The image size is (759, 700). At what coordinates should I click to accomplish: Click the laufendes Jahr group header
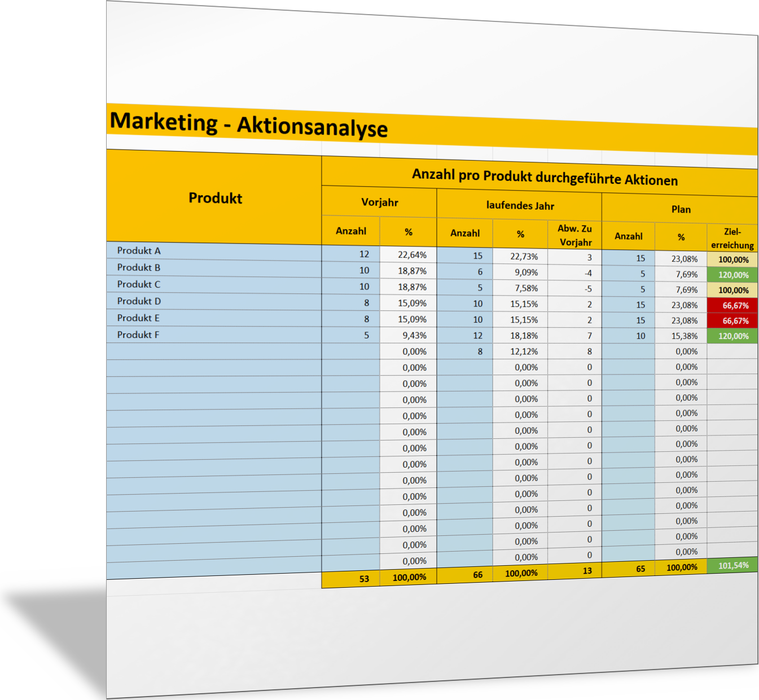coord(520,205)
